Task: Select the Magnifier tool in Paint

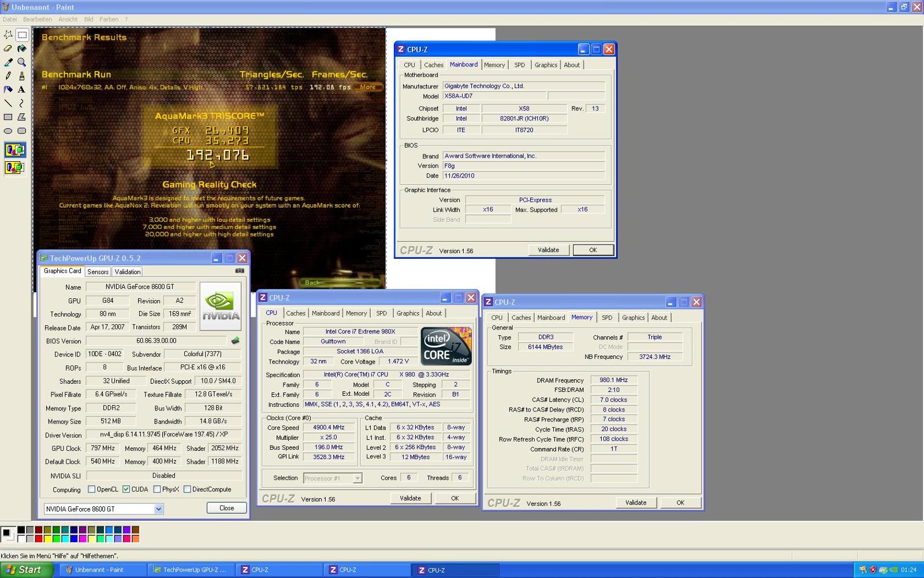Action: point(22,62)
